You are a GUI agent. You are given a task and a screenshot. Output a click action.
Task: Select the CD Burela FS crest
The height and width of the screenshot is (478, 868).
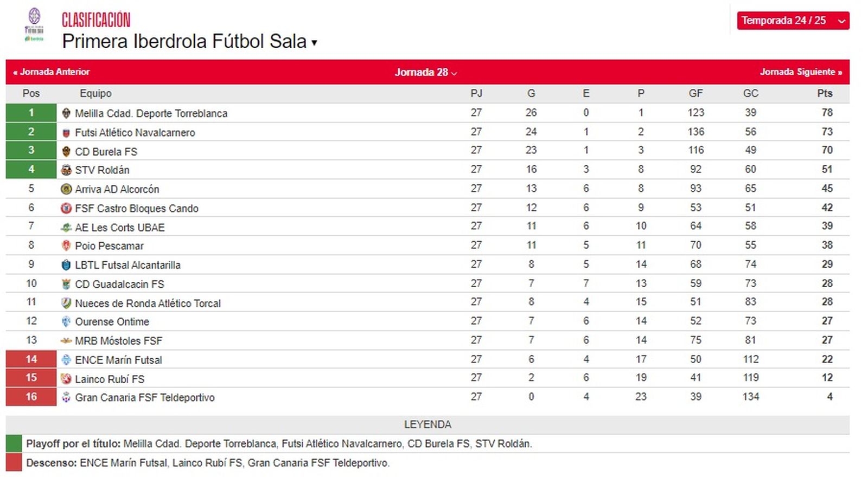pos(66,151)
